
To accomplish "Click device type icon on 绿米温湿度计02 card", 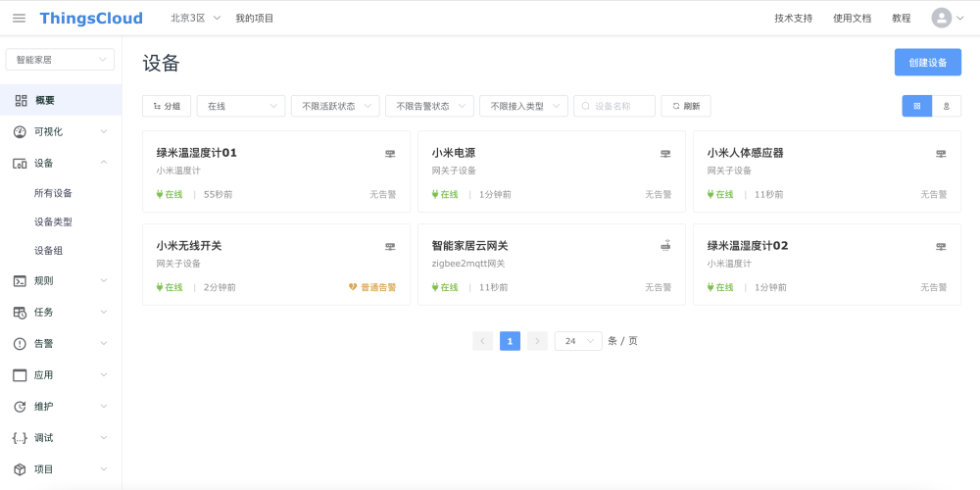I will click(x=941, y=247).
